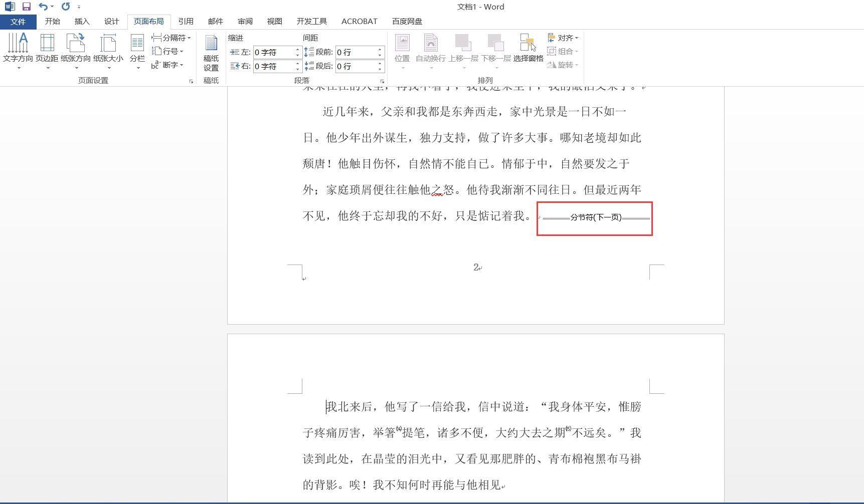Click the text 近几年来 in the document
The height and width of the screenshot is (504, 864).
pos(346,112)
